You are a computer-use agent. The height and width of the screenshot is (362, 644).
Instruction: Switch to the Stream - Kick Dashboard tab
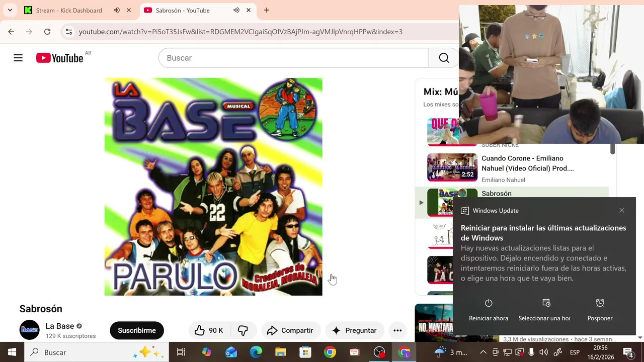pos(69,10)
